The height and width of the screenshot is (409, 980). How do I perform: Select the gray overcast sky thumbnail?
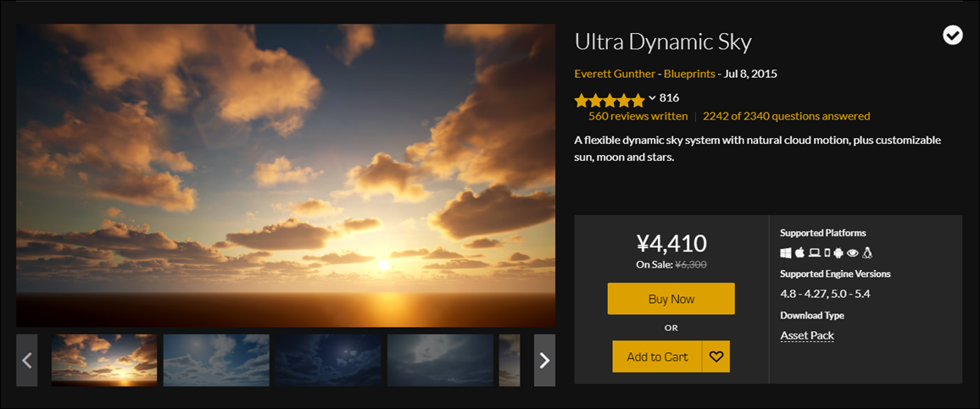[440, 360]
